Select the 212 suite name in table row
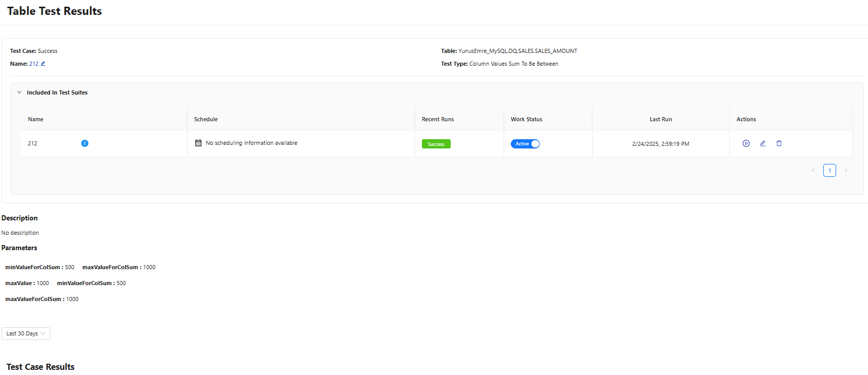 (32, 143)
